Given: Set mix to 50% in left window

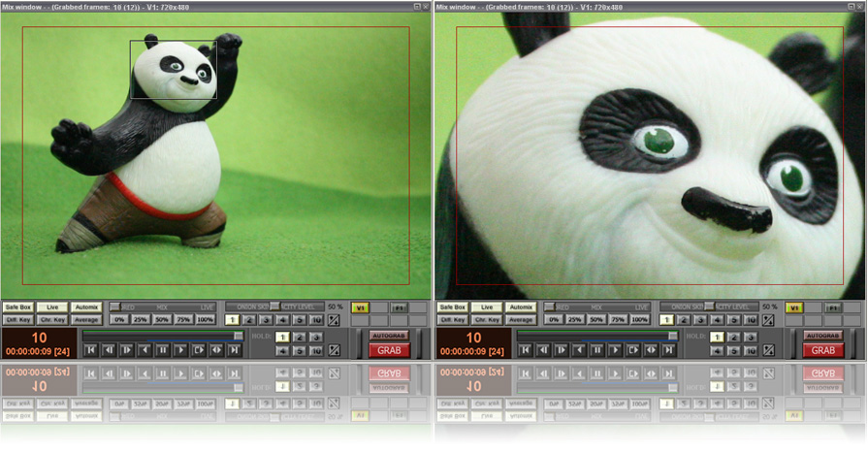Looking at the screenshot, I should coord(162,320).
